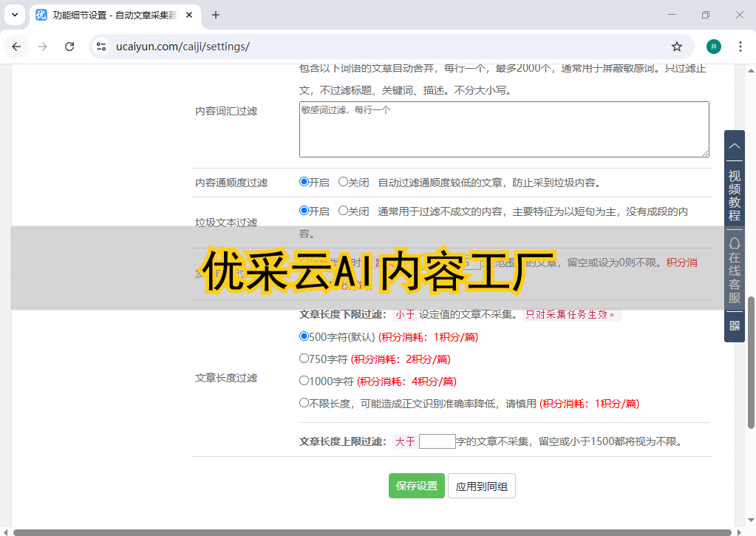Click the green 保存设置 button
756x536 pixels.
click(417, 486)
